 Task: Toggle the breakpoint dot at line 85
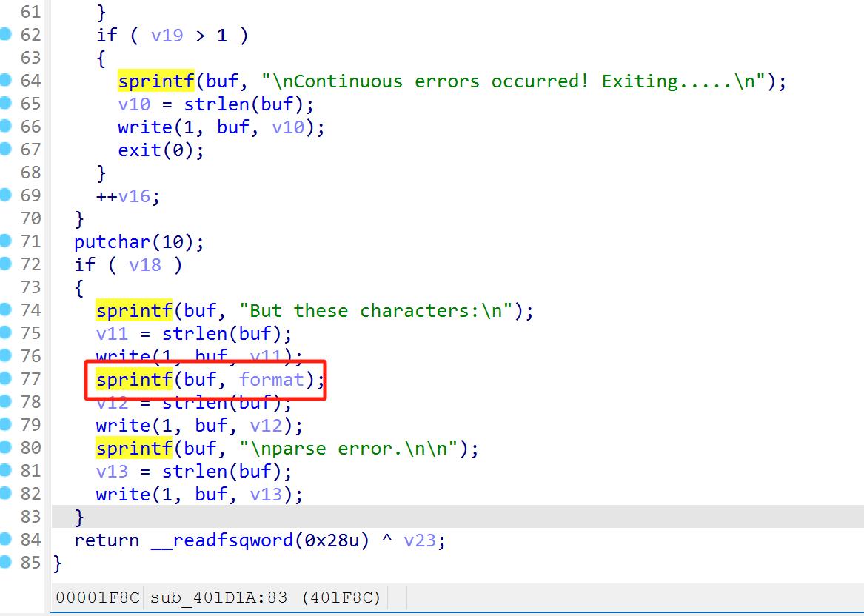coord(6,562)
